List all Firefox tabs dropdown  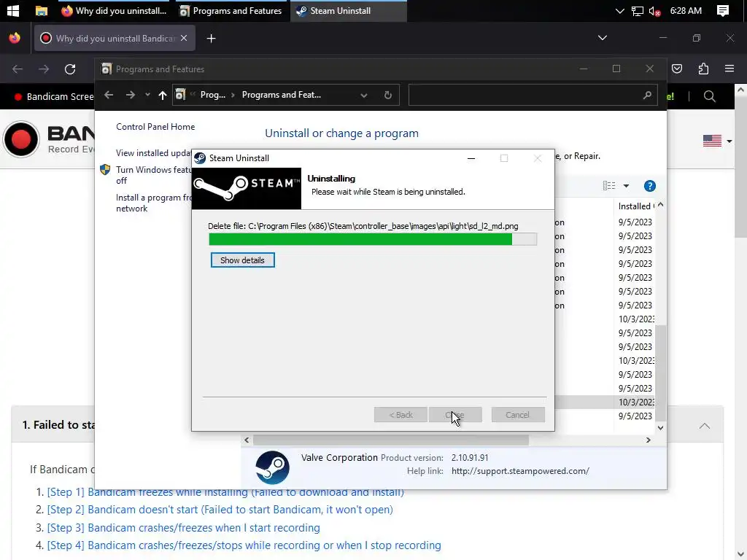click(602, 38)
